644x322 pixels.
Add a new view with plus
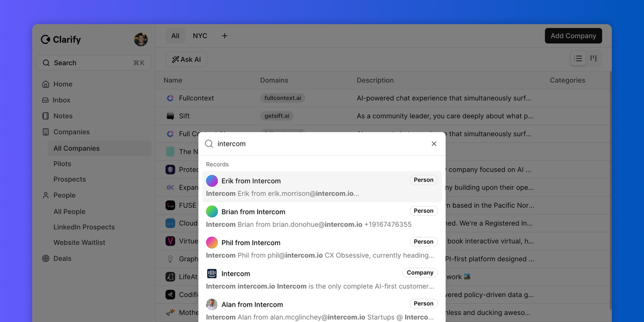(224, 36)
